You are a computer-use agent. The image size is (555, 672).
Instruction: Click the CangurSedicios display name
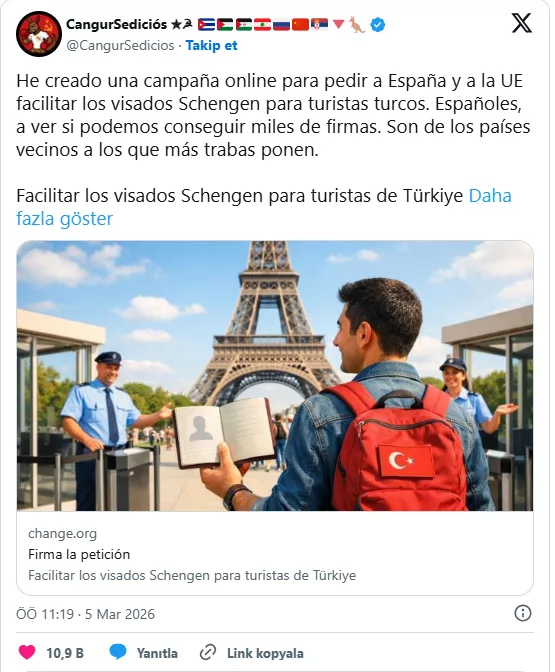pos(116,24)
